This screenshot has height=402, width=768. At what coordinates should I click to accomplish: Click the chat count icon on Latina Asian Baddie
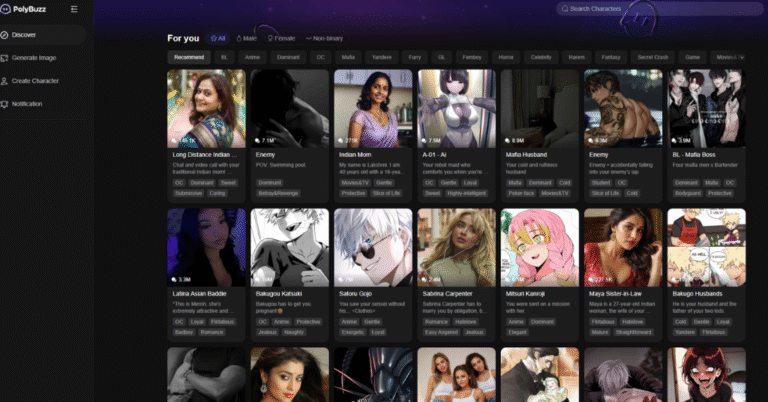click(x=173, y=280)
